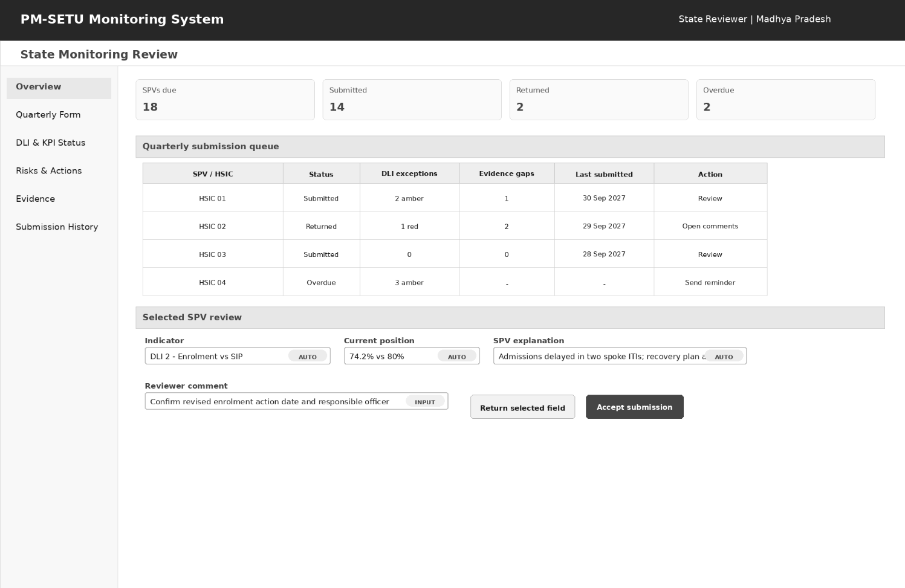
Task: Click the Last submitted column header
Action: click(x=604, y=174)
